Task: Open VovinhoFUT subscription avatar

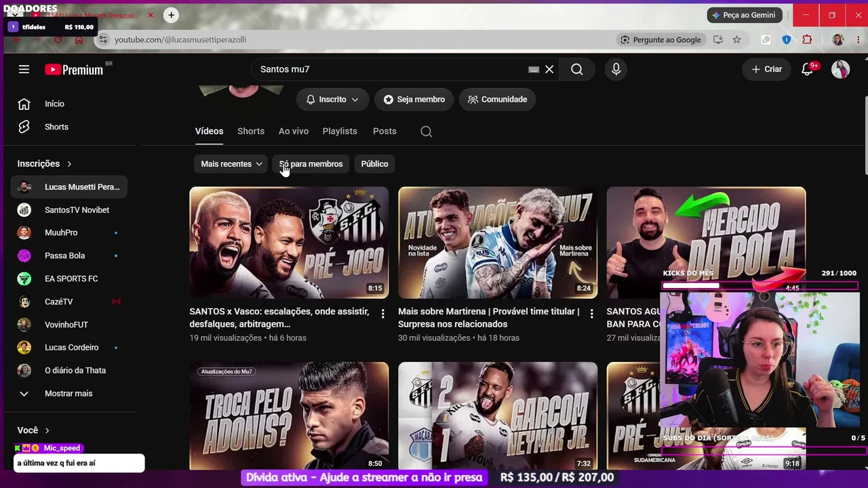Action: pos(24,325)
